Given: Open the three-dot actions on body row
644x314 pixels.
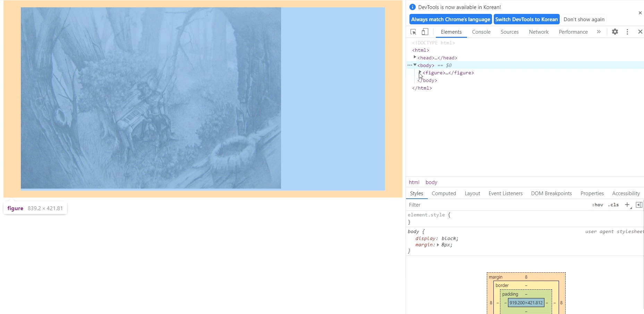Looking at the screenshot, I should (409, 65).
